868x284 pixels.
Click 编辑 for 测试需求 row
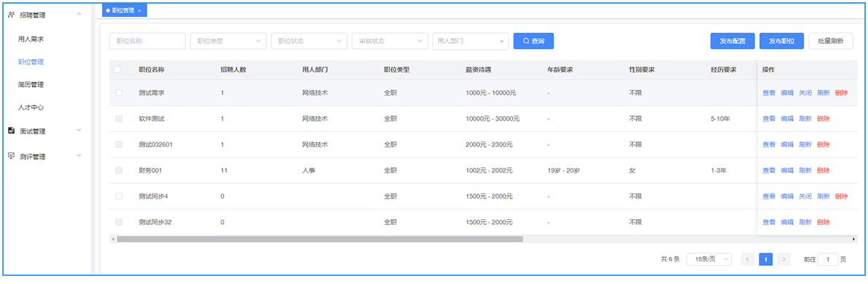787,93
